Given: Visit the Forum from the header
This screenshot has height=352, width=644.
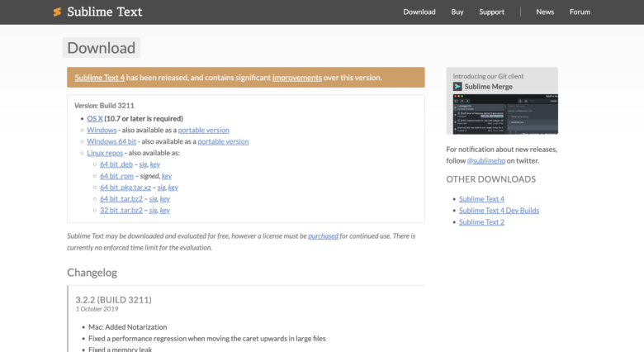Looking at the screenshot, I should coord(580,12).
